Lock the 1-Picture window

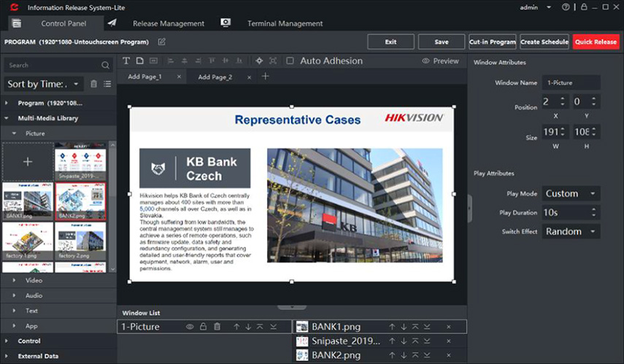(x=204, y=327)
